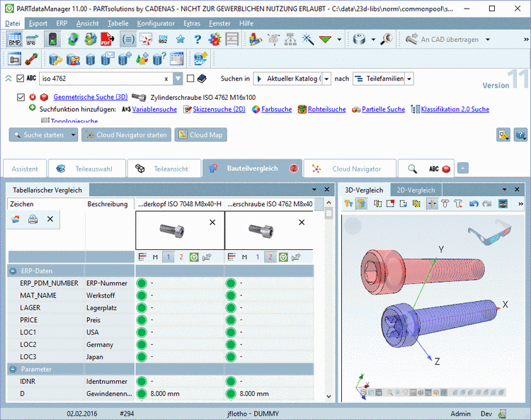Viewport: 531px width, 420px height.
Task: Open the search text history dropdown
Action: [178, 79]
